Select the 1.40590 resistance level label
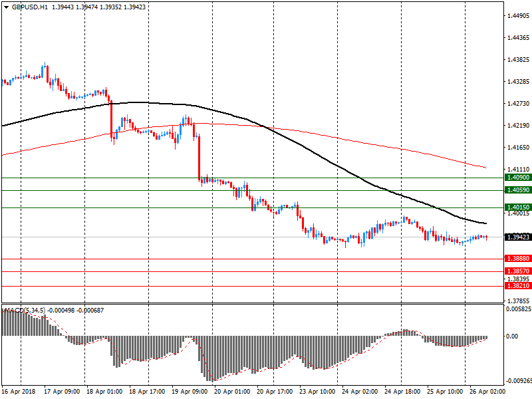This screenshot has height=399, width=532. pyautogui.click(x=518, y=190)
